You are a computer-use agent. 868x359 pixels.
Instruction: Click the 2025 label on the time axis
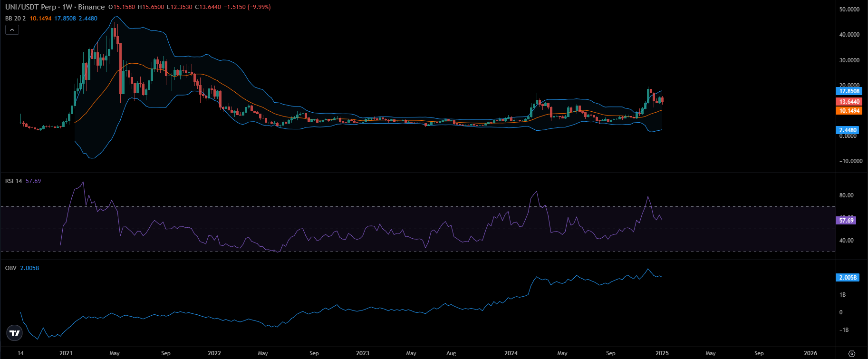click(662, 353)
